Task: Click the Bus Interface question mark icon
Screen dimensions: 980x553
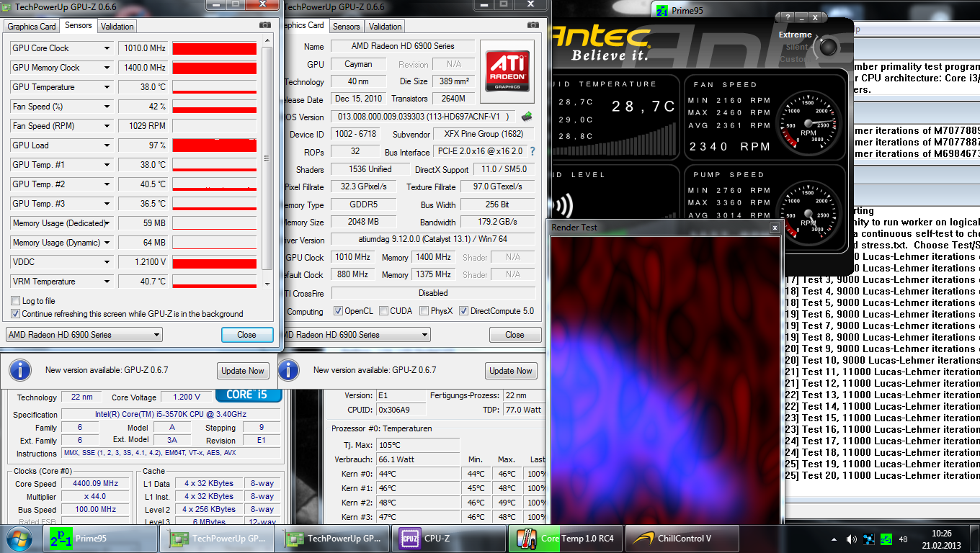Action: (x=533, y=152)
